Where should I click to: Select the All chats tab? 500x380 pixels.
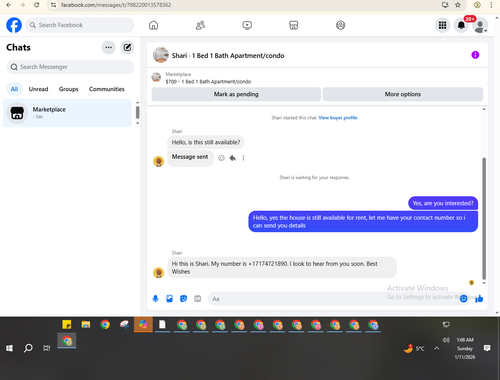14,89
